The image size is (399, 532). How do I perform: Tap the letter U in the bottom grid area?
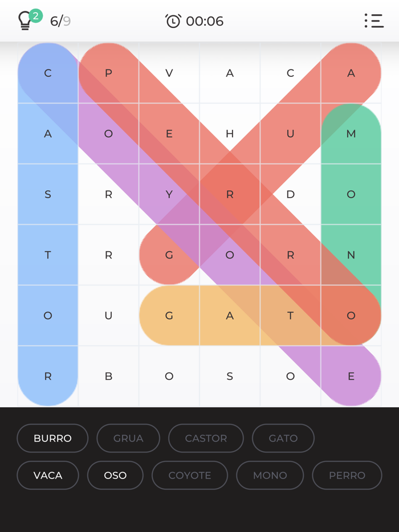(x=108, y=316)
